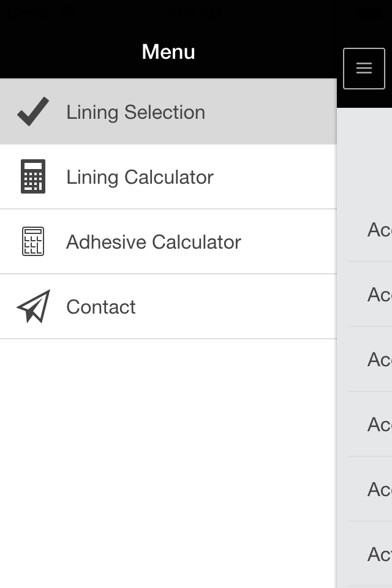The width and height of the screenshot is (392, 588).
Task: Tap the checkmark icon beside Lining Selection
Action: tap(33, 111)
